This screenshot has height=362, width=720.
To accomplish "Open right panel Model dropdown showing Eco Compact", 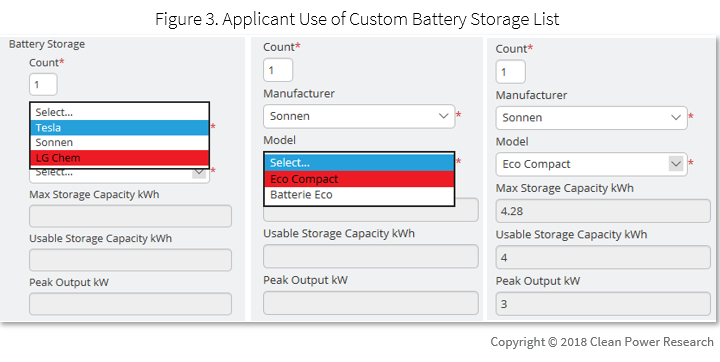I will [591, 164].
